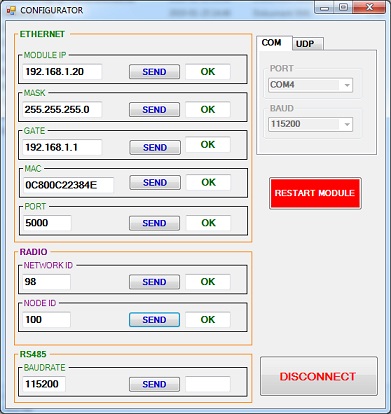The height and width of the screenshot is (414, 391).
Task: Switch to the COM tab
Action: coord(274,43)
